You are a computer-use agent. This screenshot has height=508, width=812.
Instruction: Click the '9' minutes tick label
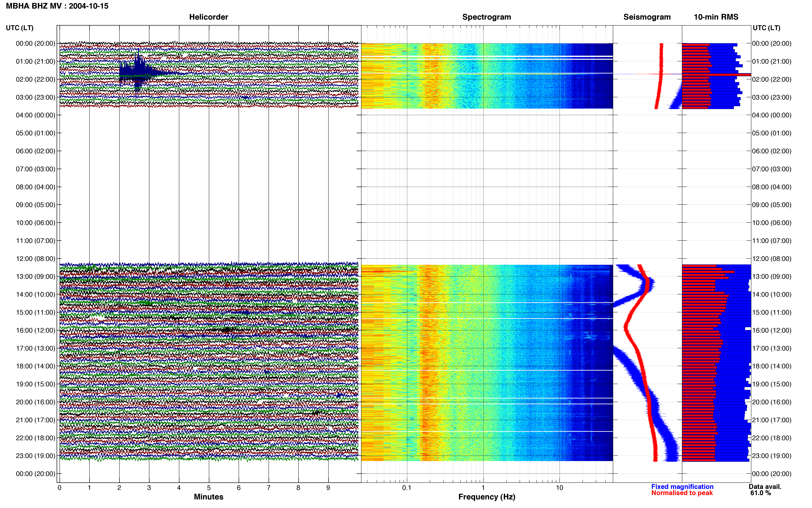pos(328,487)
